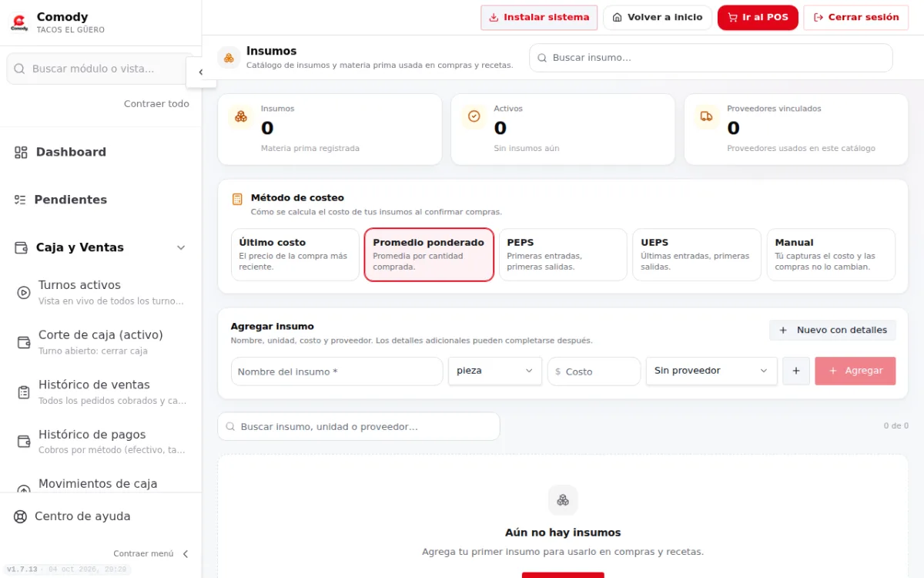Click the plus icon beside supplier dropdown
924x578 pixels.
tap(796, 371)
